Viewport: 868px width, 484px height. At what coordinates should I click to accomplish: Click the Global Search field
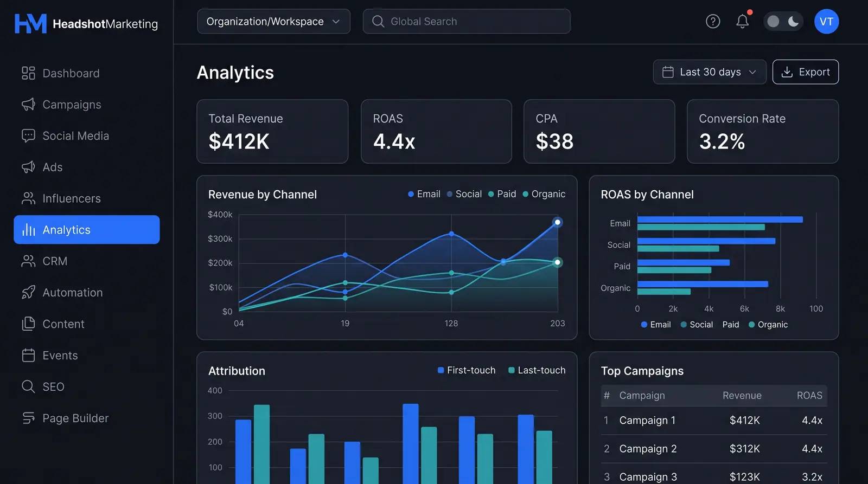pos(467,21)
